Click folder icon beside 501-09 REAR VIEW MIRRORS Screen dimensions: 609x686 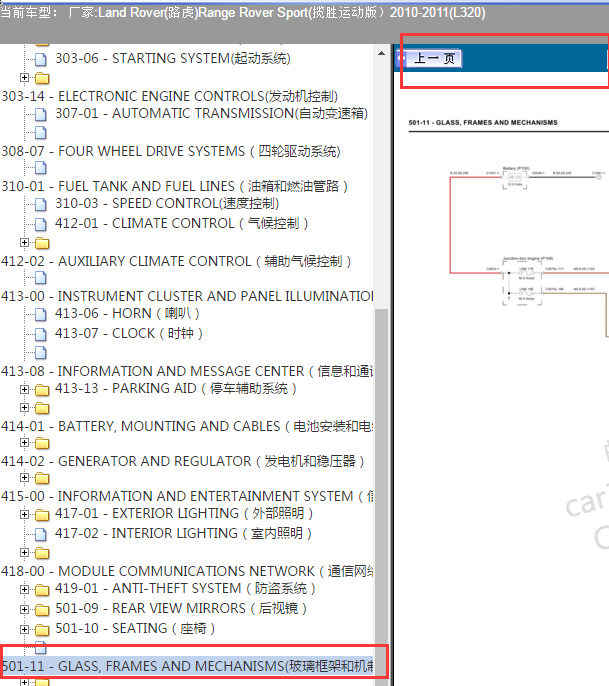42,609
